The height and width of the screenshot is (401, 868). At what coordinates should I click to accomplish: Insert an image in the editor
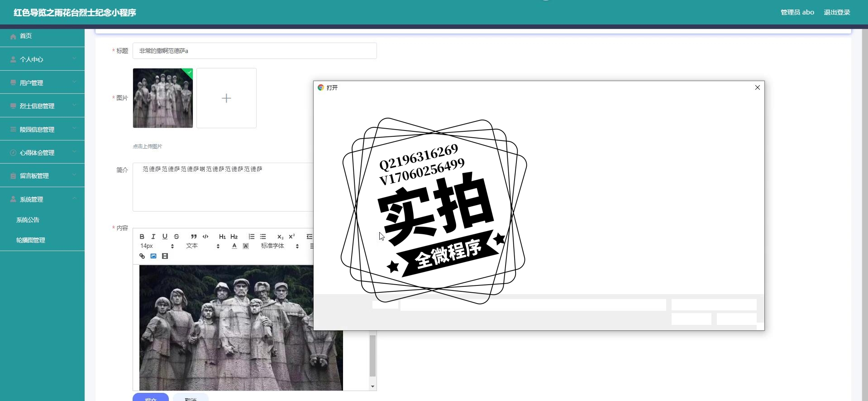point(153,256)
